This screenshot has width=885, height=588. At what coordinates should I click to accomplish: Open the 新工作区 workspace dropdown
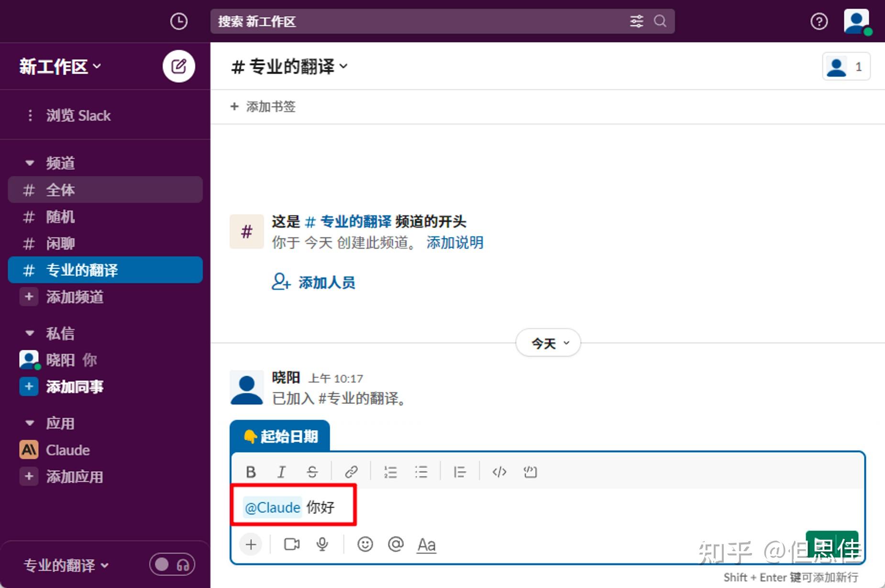pos(60,67)
